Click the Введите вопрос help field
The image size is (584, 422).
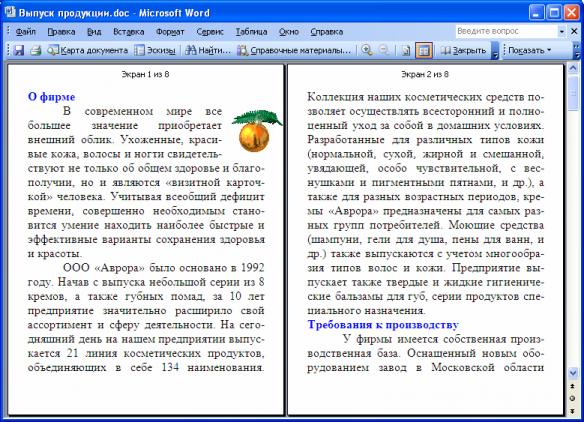(506, 31)
